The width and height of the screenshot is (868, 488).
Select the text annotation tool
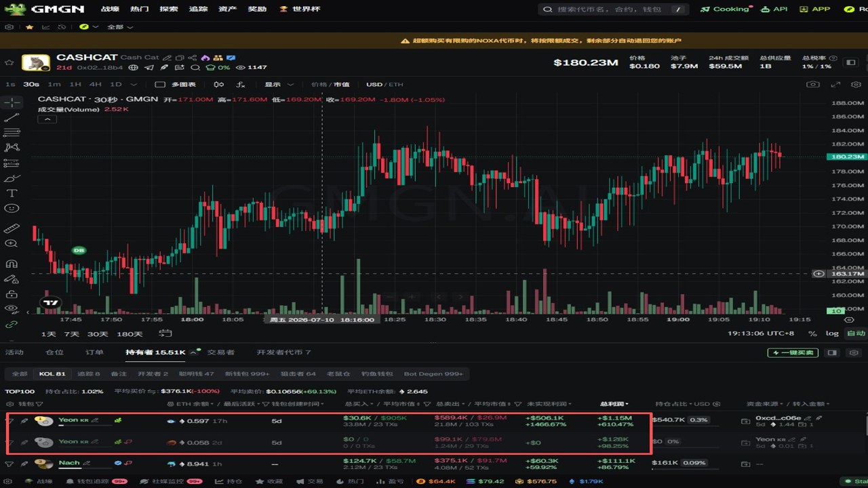(12, 193)
